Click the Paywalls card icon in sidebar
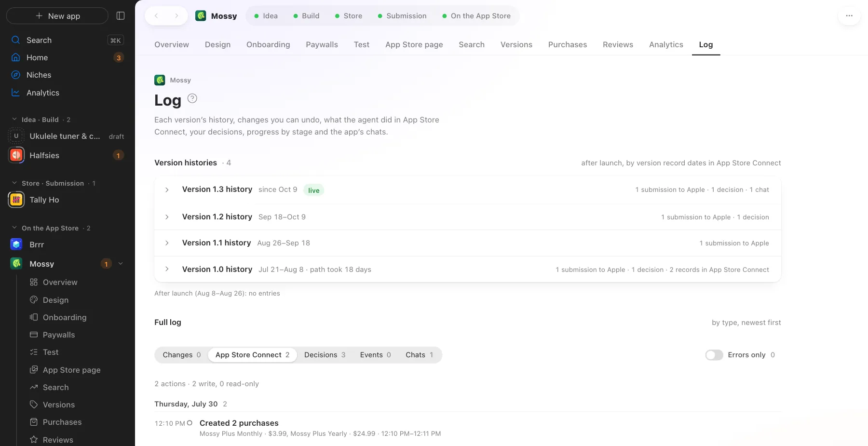Image resolution: width=868 pixels, height=446 pixels. tap(34, 335)
